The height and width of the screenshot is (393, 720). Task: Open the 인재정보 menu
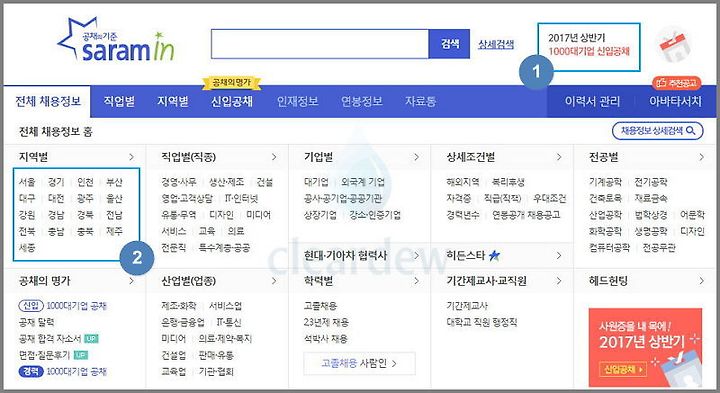(298, 101)
